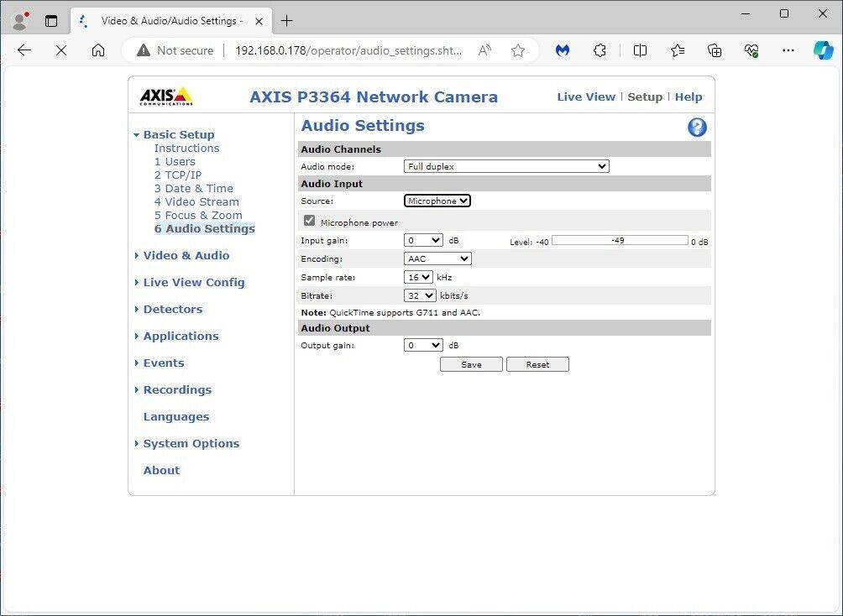Toggle split screen view
843x616 pixels.
point(640,50)
